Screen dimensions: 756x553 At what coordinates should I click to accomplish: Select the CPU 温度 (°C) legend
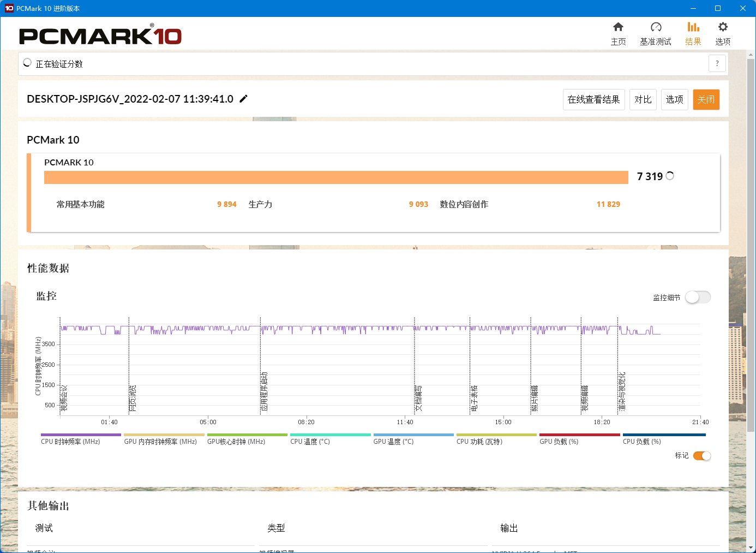[330, 439]
